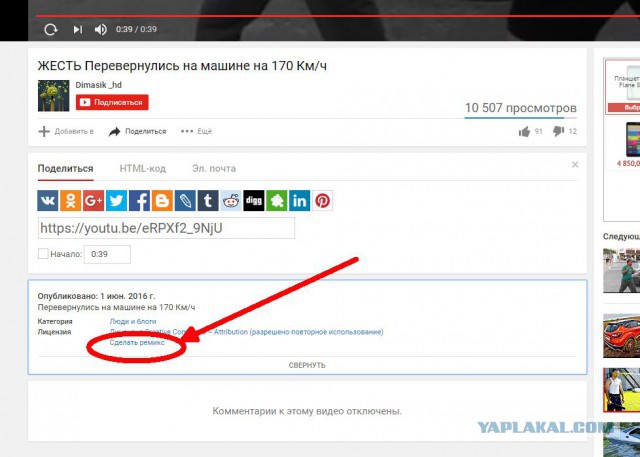Select the youtu.be share URL field

(166, 228)
